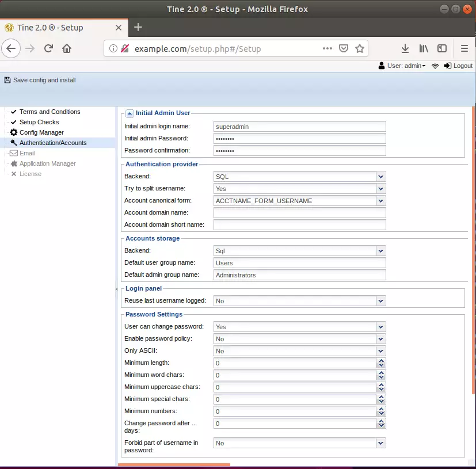Click Save config and install button
Image resolution: width=476 pixels, height=469 pixels.
tap(40, 80)
